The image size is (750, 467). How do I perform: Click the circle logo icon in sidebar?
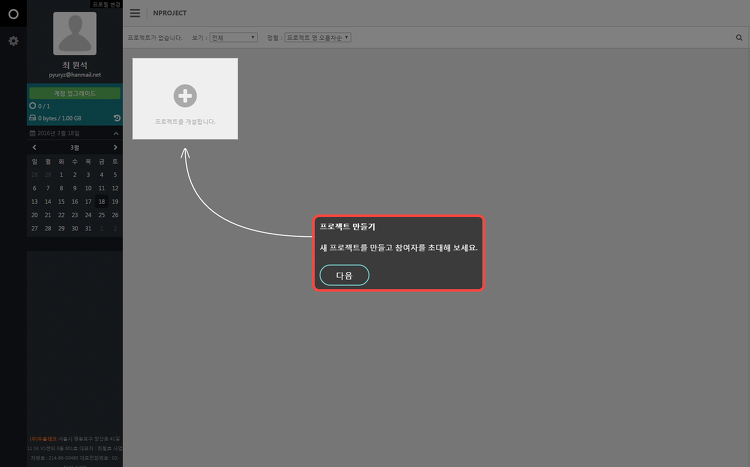point(13,14)
